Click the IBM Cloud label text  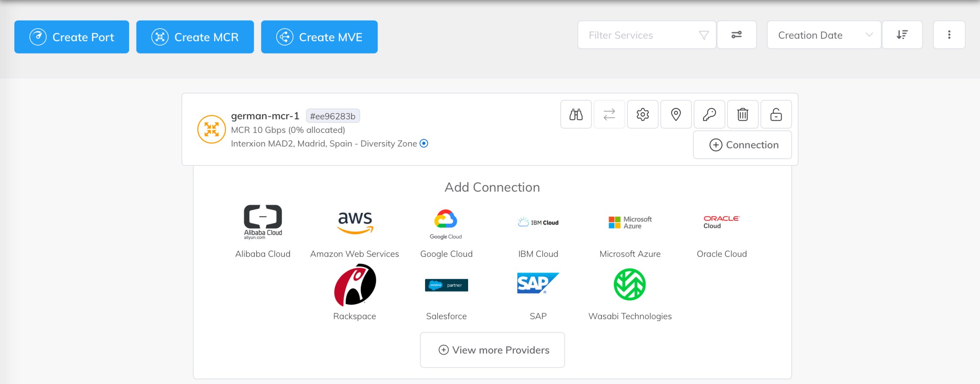coord(538,254)
